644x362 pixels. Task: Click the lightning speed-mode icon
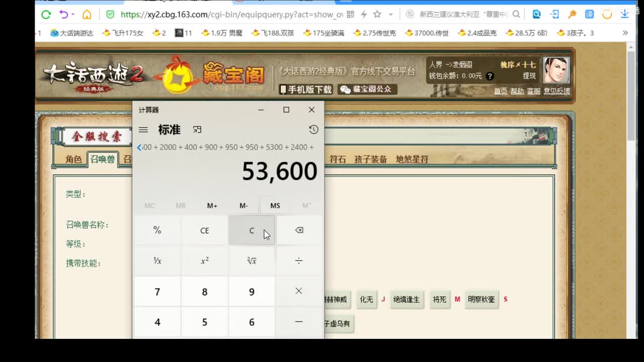(x=364, y=15)
